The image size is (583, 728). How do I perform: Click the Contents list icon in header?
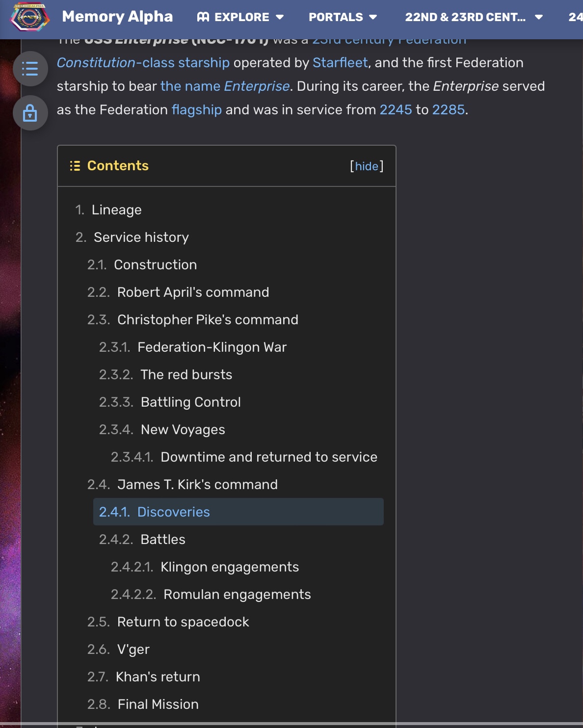tap(75, 166)
